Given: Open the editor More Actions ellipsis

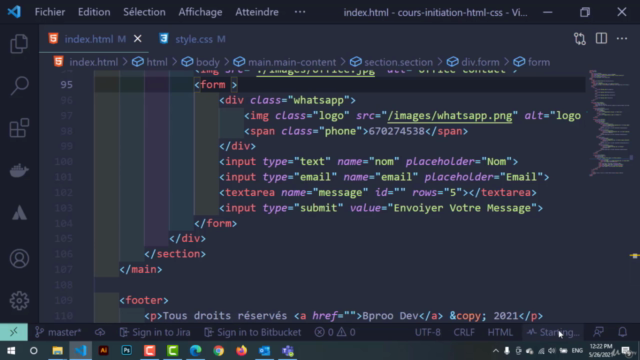Looking at the screenshot, I should (x=622, y=39).
